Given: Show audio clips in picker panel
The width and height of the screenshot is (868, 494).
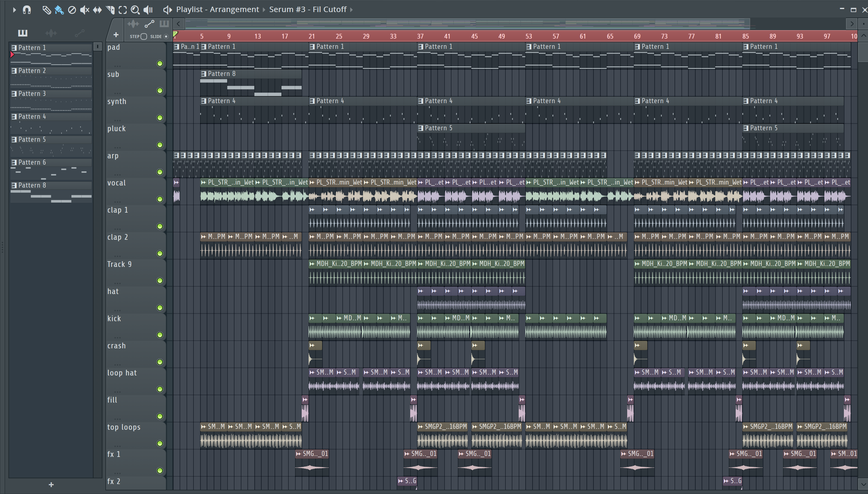Looking at the screenshot, I should pos(51,33).
